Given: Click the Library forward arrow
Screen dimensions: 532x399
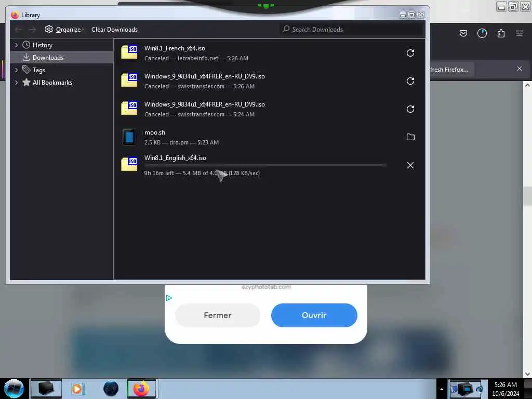Looking at the screenshot, I should point(32,30).
